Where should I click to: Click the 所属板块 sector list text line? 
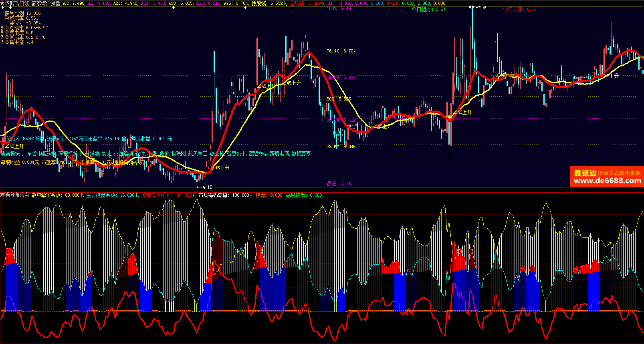click(x=155, y=153)
